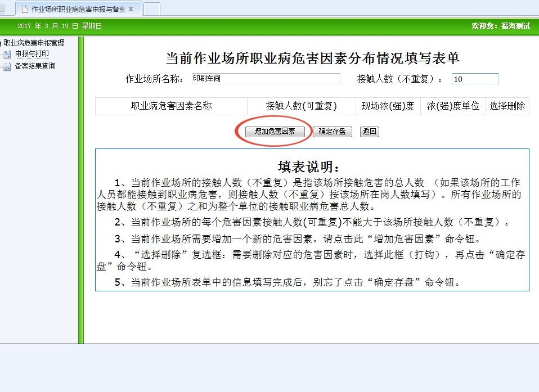
Task: Open 备案结果查询 in the sidebar tree
Action: coord(35,66)
